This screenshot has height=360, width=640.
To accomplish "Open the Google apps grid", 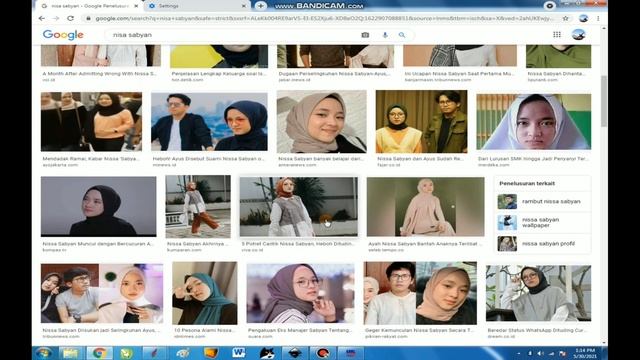I will (557, 35).
